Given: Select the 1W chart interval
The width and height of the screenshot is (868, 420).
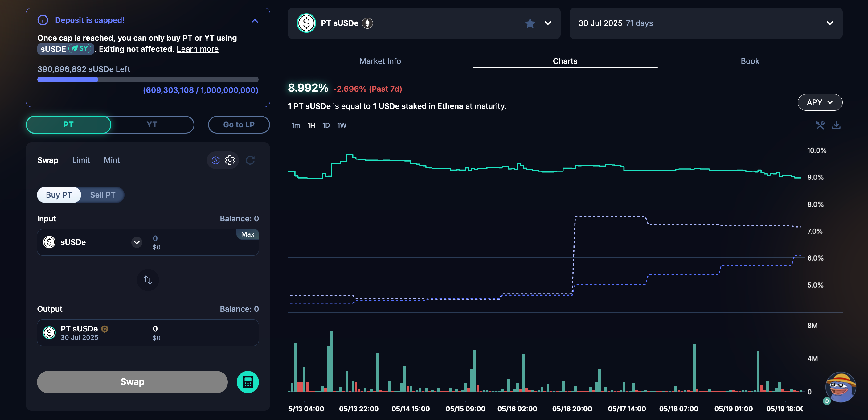Looking at the screenshot, I should point(342,126).
